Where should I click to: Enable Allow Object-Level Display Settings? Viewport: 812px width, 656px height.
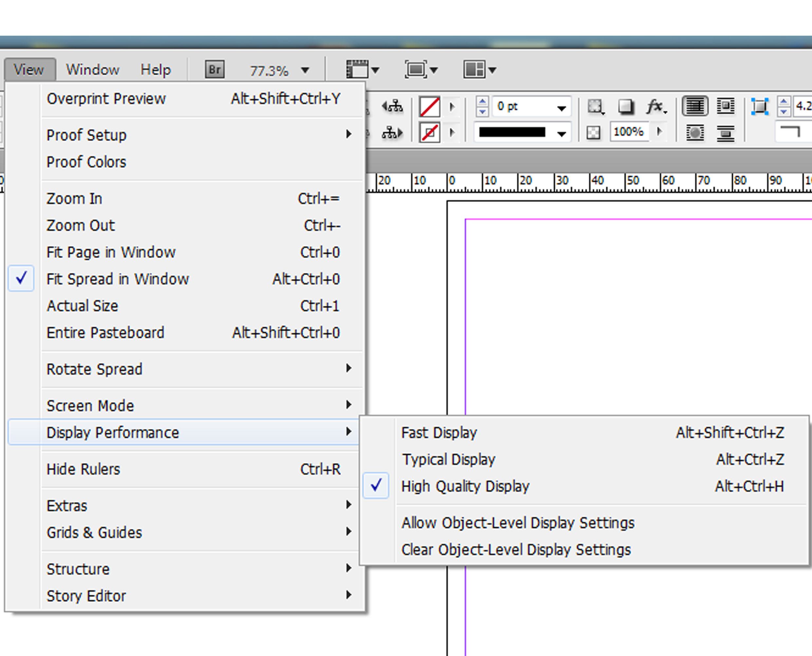(518, 523)
